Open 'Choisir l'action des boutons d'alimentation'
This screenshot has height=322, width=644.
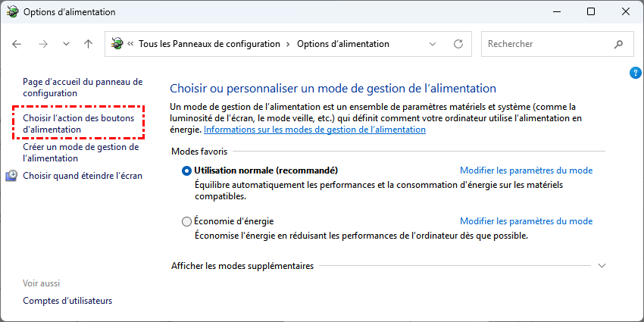(x=78, y=123)
